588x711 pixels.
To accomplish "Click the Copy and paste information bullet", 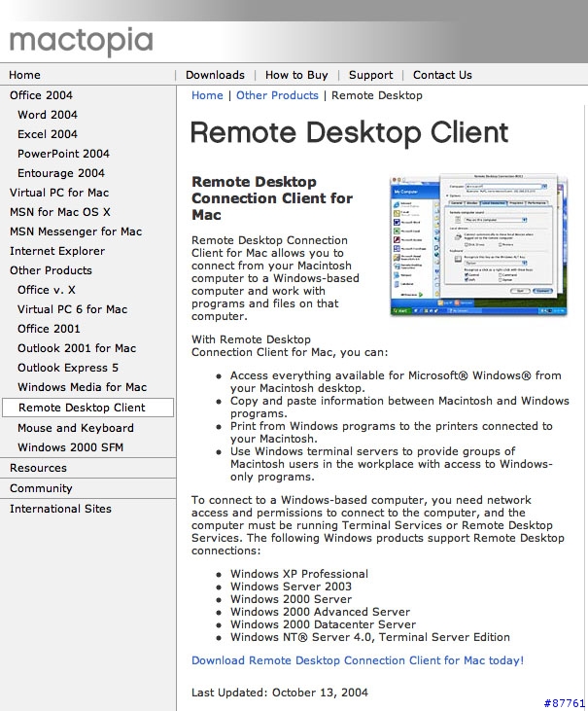I will (399, 408).
